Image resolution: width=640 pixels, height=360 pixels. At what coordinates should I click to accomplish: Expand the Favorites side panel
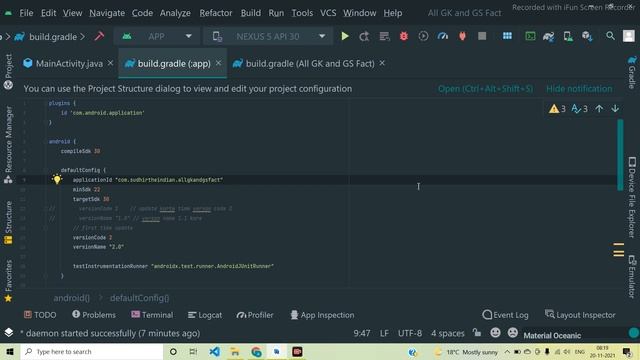click(8, 281)
